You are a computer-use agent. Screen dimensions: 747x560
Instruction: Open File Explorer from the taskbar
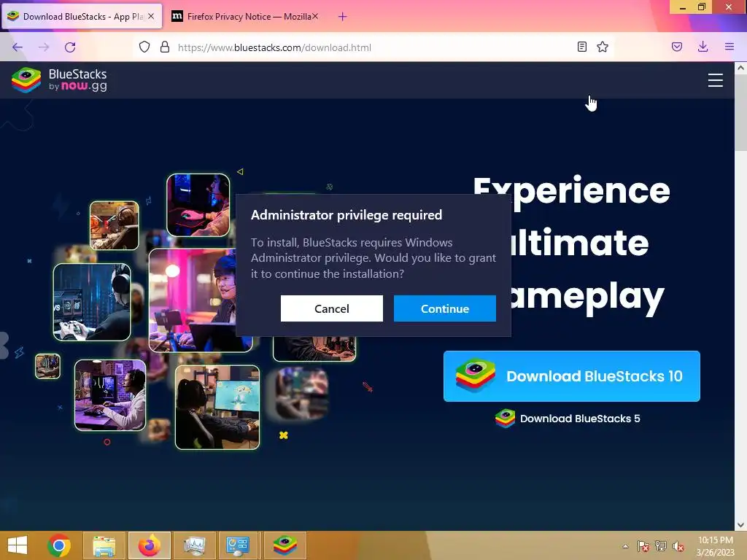[104, 545]
